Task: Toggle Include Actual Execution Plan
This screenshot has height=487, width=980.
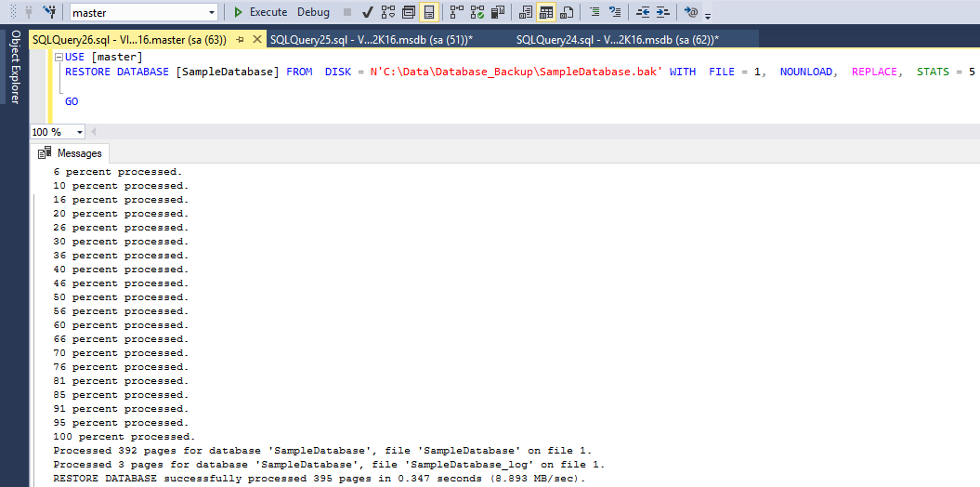Action: 458,12
